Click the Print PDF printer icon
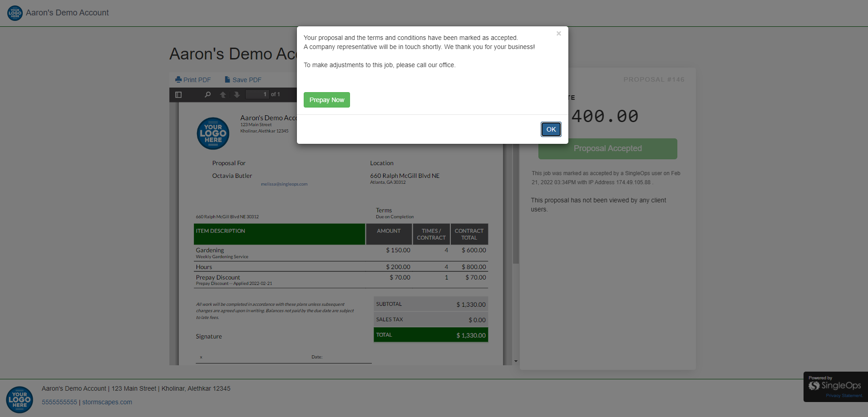 tap(178, 79)
